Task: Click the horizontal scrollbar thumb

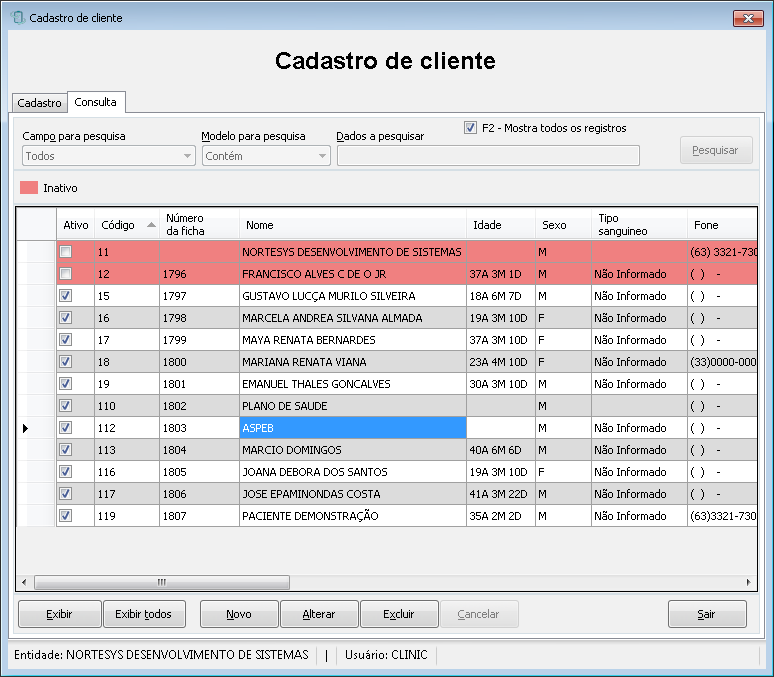Action: (x=162, y=582)
